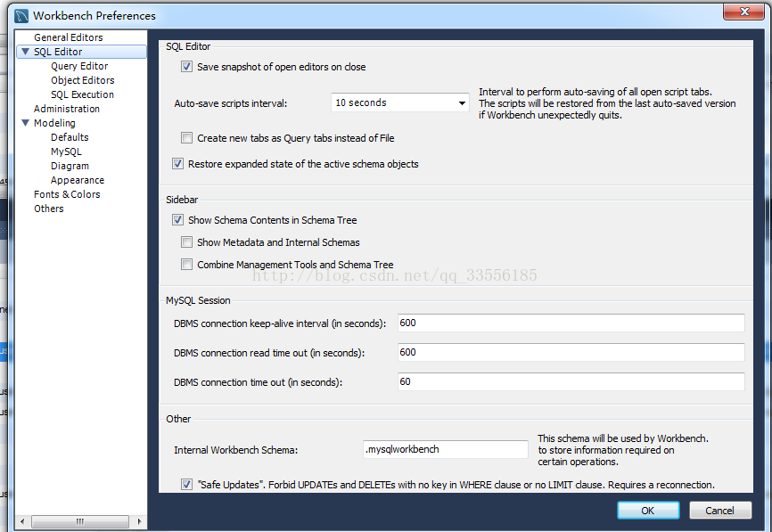Click the "DBMS connection time out (in seconds):" label
Viewport: 772px width, 532px height.
(258, 382)
